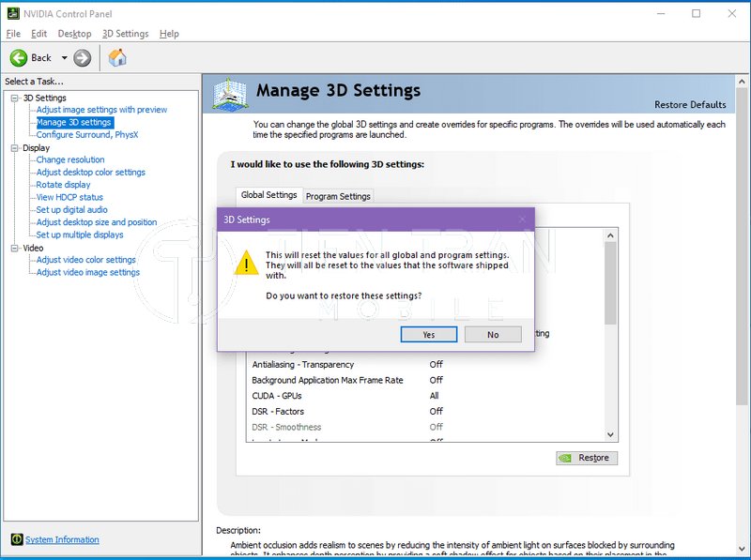Collapse the 3D Settings tree node
This screenshot has width=751, height=560.
click(x=15, y=98)
